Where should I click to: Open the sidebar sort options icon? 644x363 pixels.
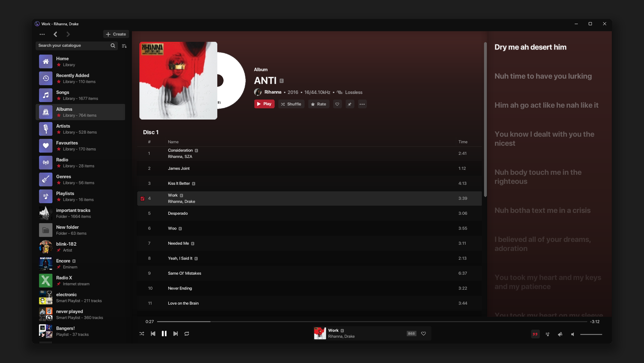point(124,46)
